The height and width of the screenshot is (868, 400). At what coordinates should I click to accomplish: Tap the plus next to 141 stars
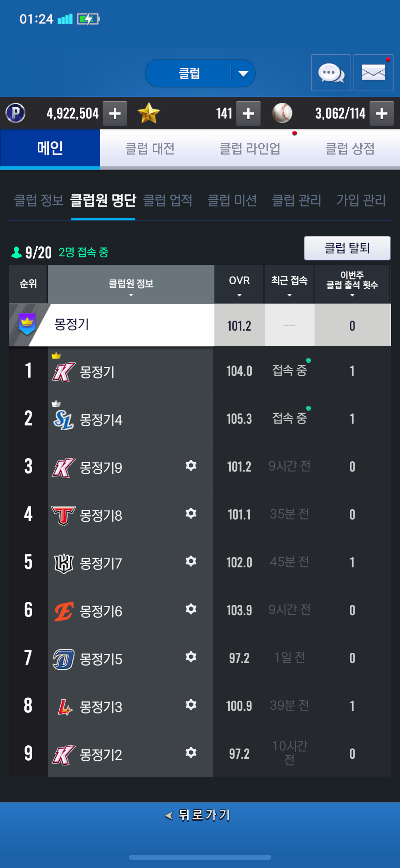point(248,113)
